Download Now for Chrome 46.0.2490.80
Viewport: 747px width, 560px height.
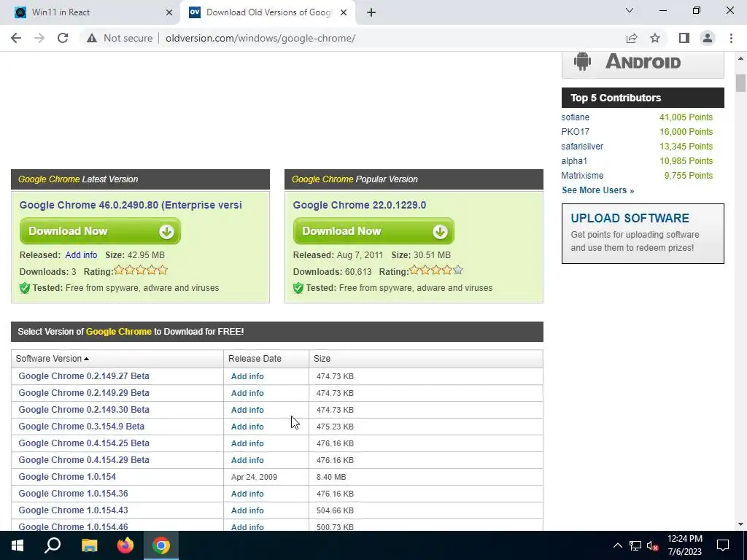click(x=100, y=231)
